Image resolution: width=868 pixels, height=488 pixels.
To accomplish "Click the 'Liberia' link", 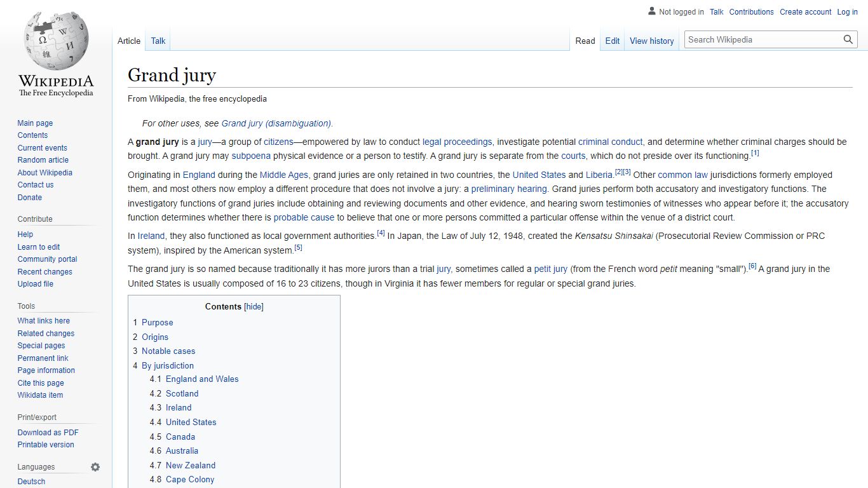I will [599, 175].
